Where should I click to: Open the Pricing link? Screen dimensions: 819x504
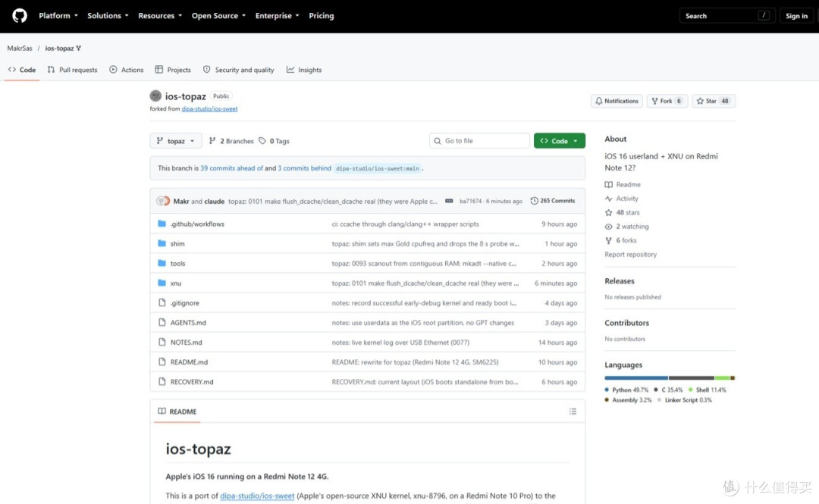coord(322,16)
